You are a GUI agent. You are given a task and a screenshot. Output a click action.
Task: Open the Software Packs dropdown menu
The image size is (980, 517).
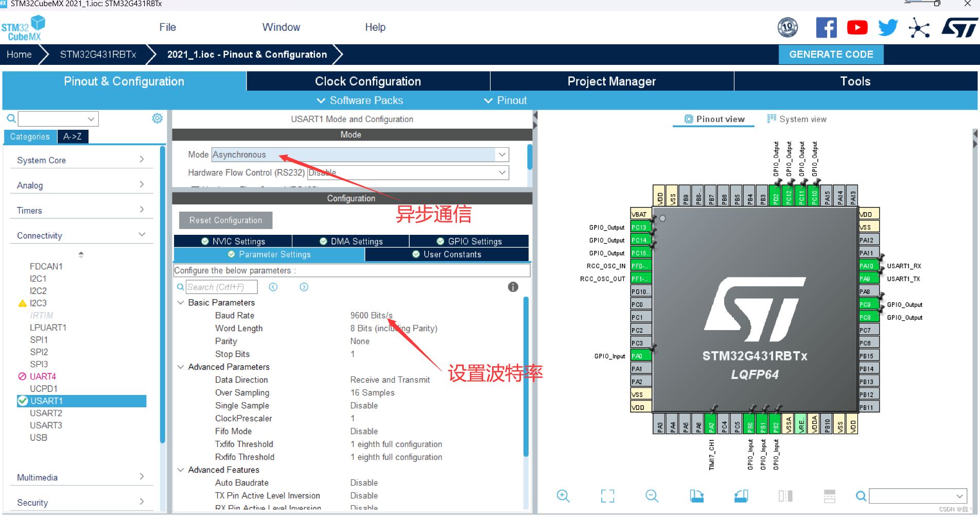(360, 100)
